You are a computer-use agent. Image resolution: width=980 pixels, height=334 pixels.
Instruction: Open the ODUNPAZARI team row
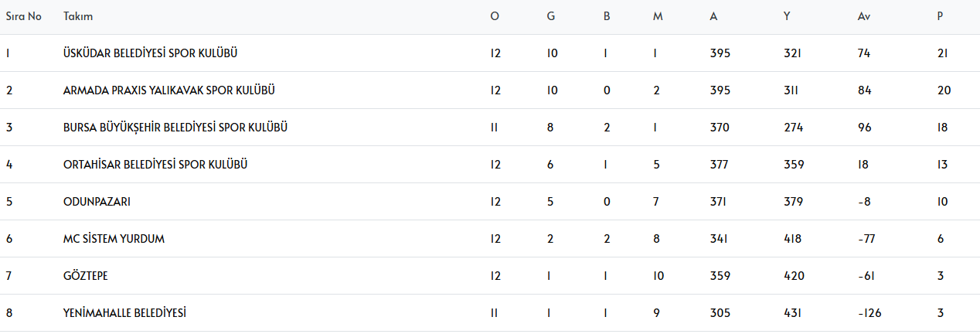tap(97, 202)
